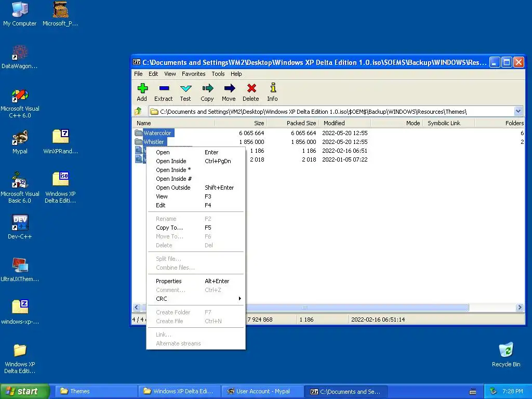
Task: Choose Copy To... in context menu
Action: [196, 228]
